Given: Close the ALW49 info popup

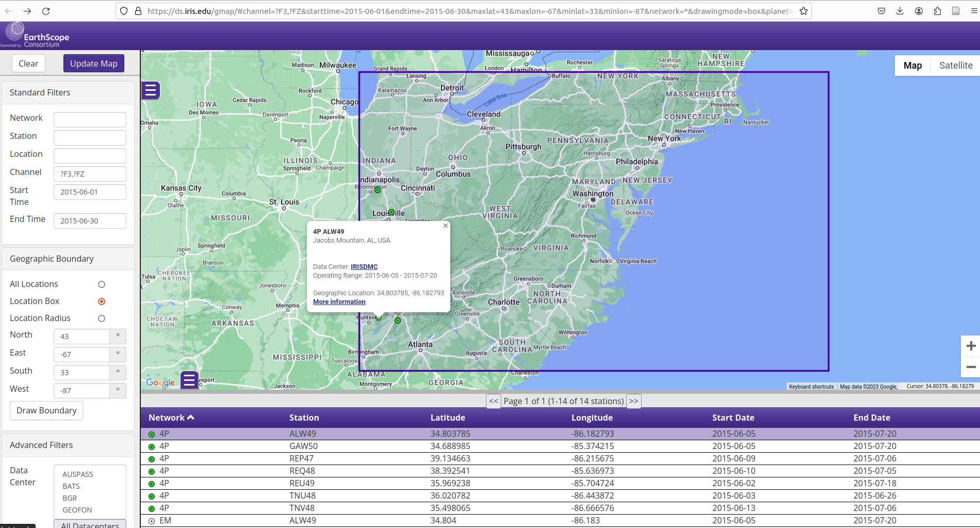Looking at the screenshot, I should pos(446,226).
